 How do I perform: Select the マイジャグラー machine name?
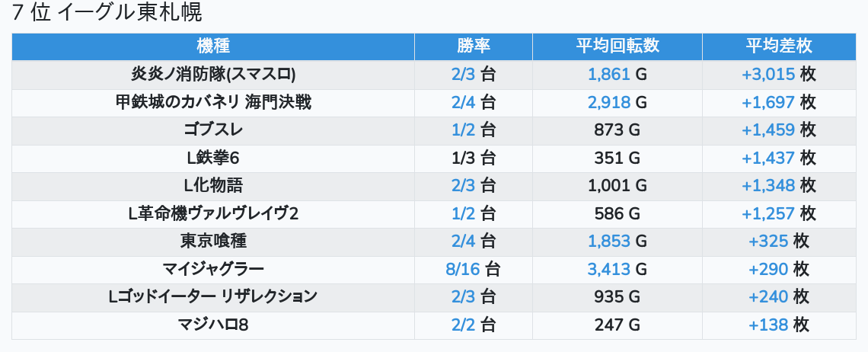[213, 269]
